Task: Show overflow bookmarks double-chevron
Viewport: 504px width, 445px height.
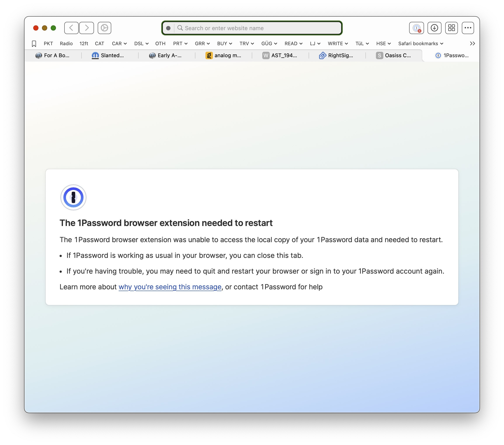Action: pos(472,44)
